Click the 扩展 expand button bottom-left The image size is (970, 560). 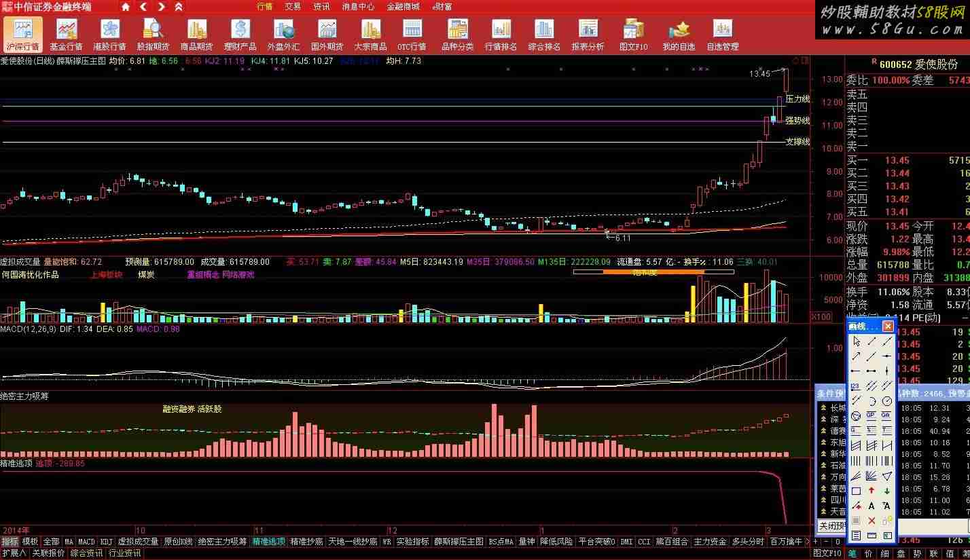click(x=14, y=553)
